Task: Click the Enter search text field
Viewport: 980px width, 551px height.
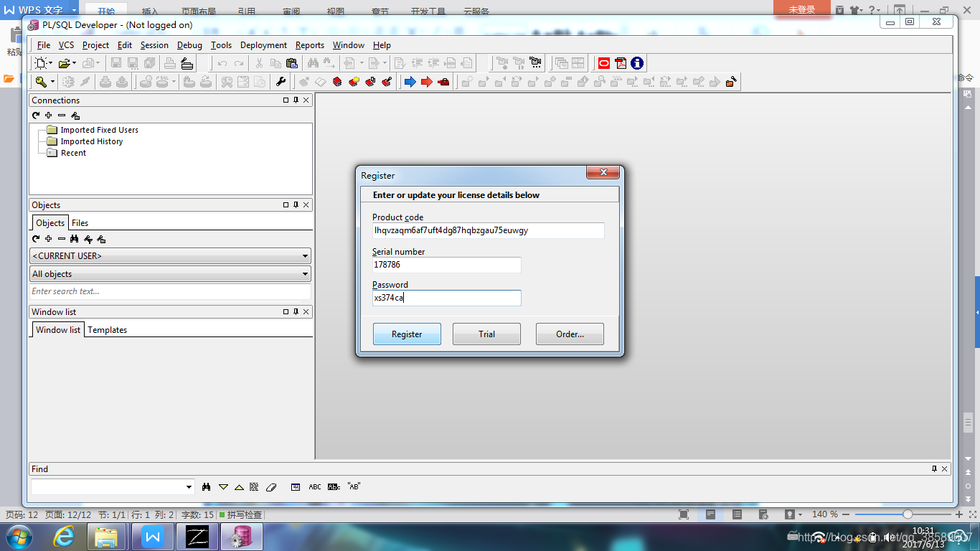Action: point(170,291)
